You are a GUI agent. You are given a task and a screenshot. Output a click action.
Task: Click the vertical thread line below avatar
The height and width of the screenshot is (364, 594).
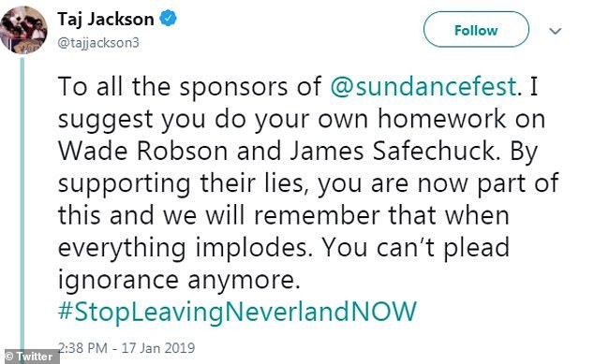(22, 202)
